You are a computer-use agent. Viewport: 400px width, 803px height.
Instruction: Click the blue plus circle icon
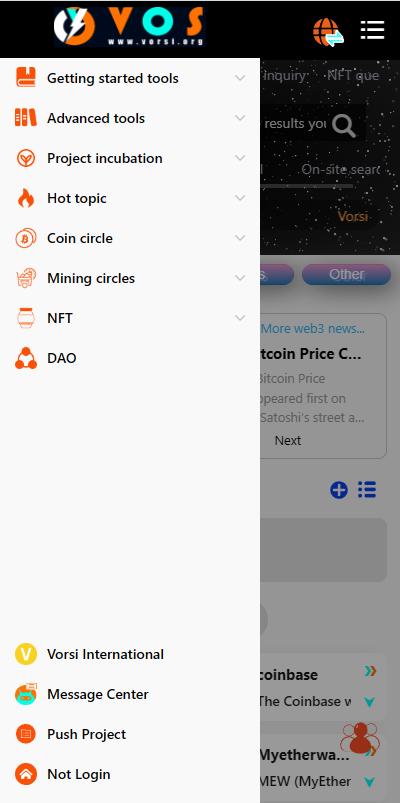pyautogui.click(x=339, y=490)
